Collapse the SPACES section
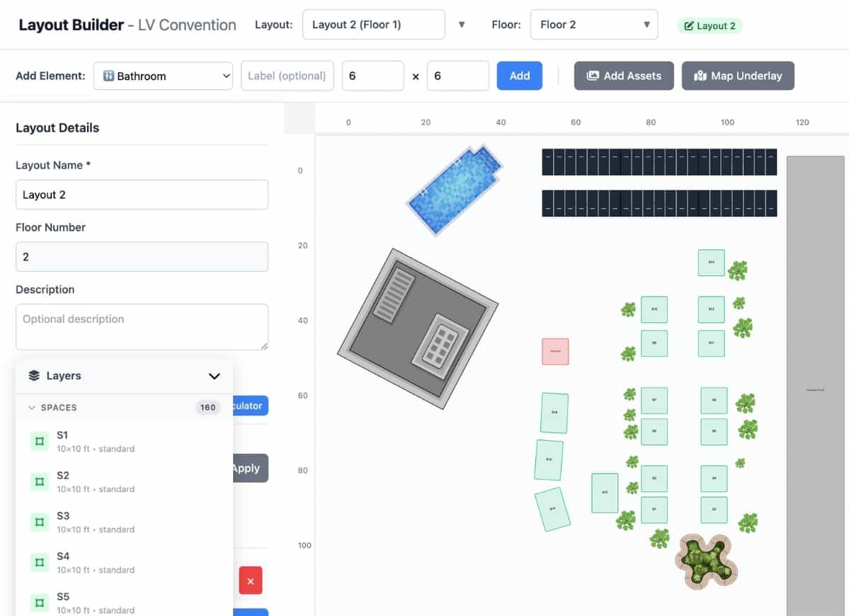The image size is (849, 616). 31,408
